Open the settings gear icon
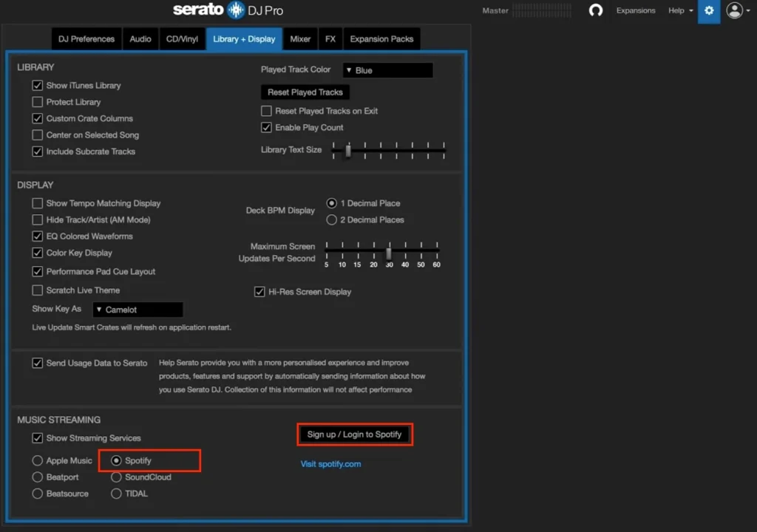 [x=708, y=11]
